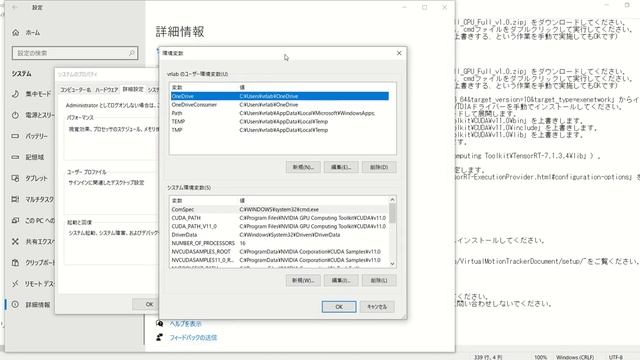The height and width of the screenshot is (360, 640).
Task: Click 新規(N) button for user variables
Action: coord(303,167)
